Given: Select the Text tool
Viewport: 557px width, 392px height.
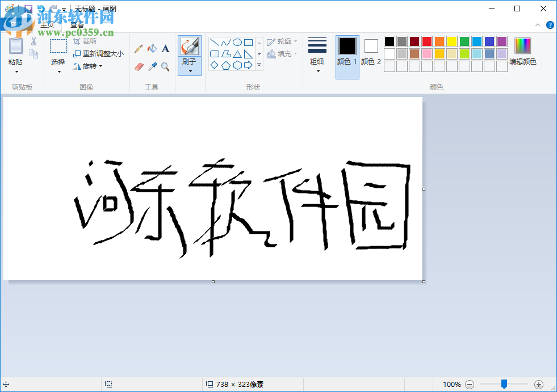Looking at the screenshot, I should point(165,48).
